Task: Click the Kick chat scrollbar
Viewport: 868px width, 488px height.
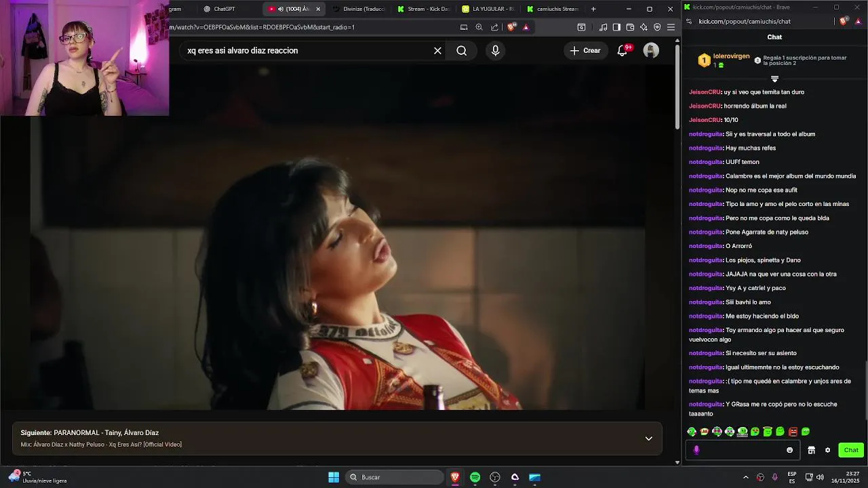Action: (x=865, y=390)
